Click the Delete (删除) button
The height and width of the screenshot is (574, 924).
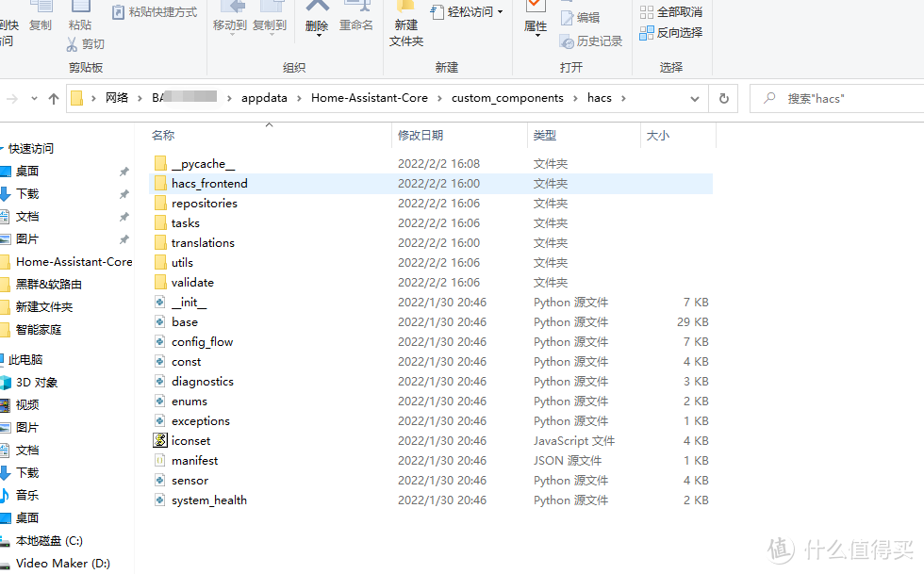[317, 18]
